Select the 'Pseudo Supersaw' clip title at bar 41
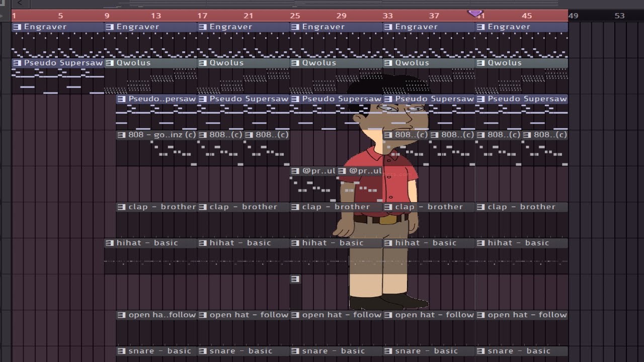 pos(527,99)
